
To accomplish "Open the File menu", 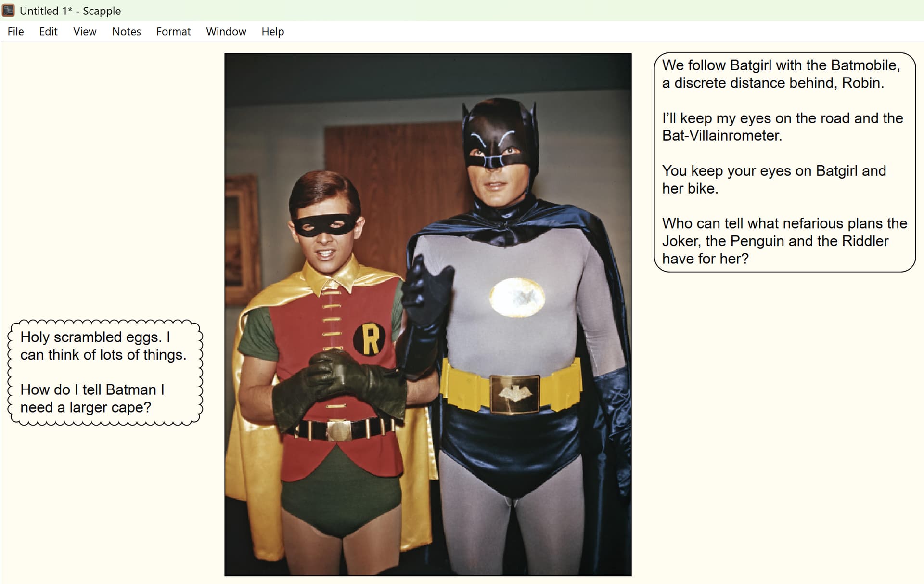I will [15, 31].
